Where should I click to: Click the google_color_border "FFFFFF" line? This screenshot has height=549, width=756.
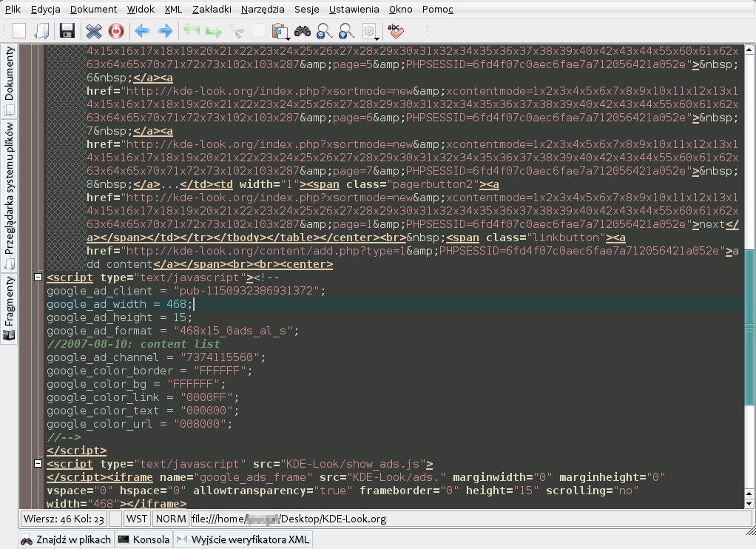[x=149, y=371]
